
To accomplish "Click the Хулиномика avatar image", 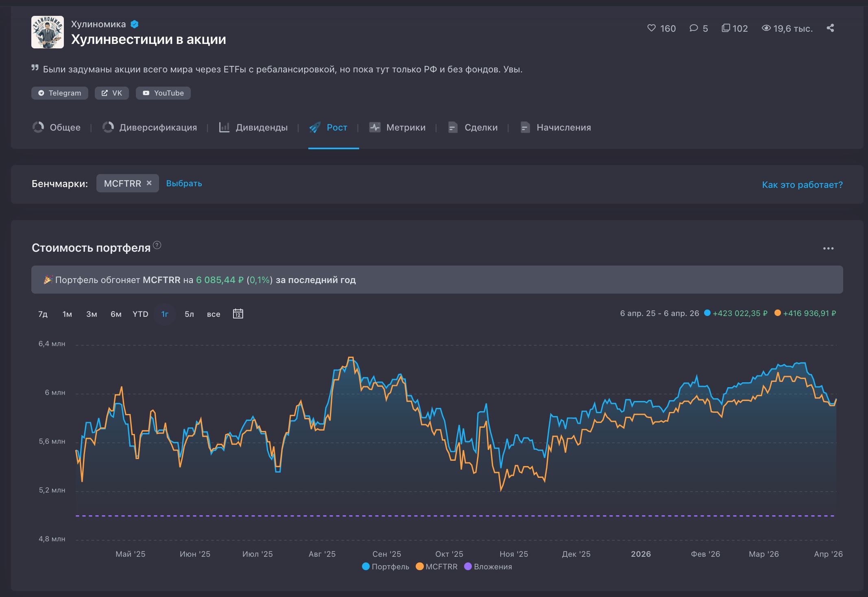I will pyautogui.click(x=48, y=32).
